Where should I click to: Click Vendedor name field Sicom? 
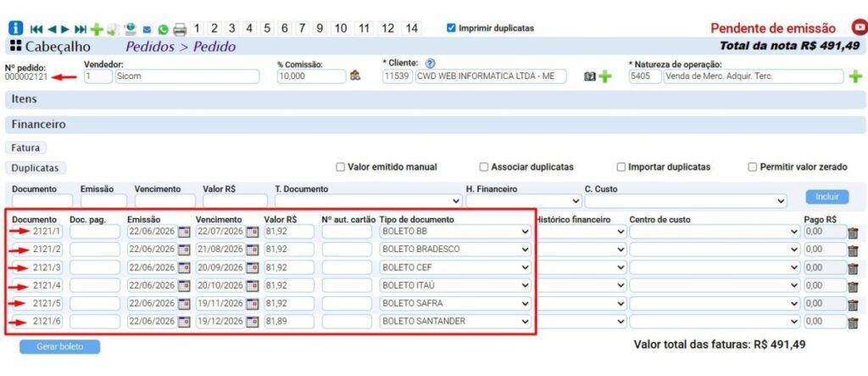(x=186, y=76)
